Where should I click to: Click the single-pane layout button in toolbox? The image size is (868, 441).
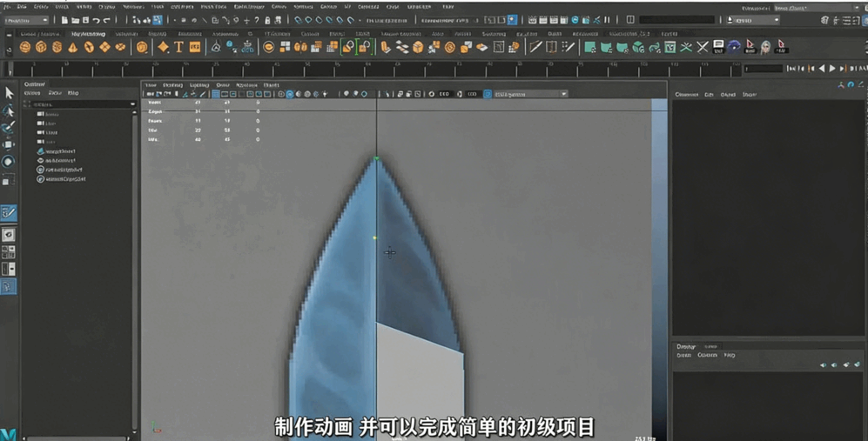click(9, 235)
